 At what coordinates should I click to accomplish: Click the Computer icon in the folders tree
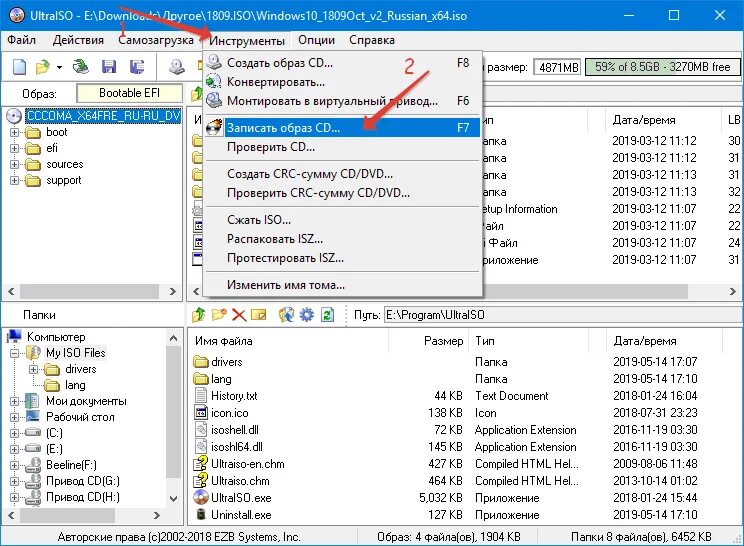pyautogui.click(x=15, y=336)
